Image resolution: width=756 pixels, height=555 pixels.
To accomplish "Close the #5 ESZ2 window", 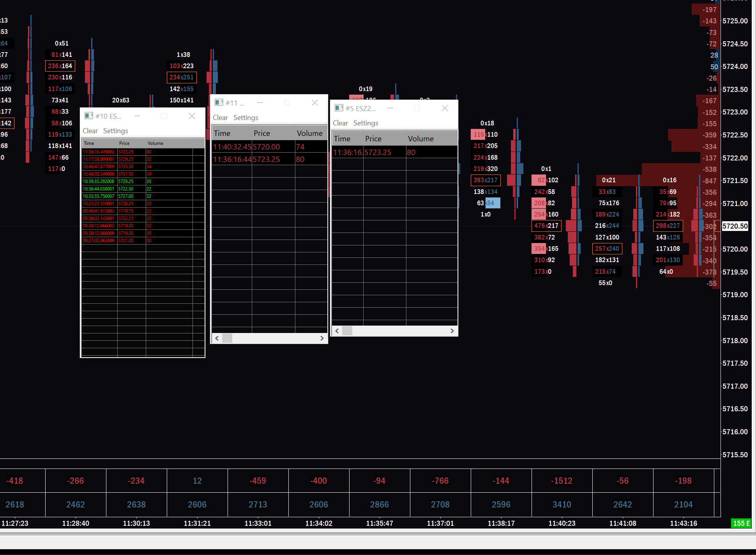I will (445, 108).
